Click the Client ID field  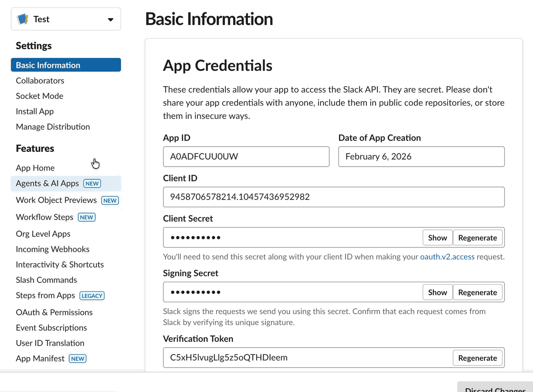pyautogui.click(x=334, y=197)
